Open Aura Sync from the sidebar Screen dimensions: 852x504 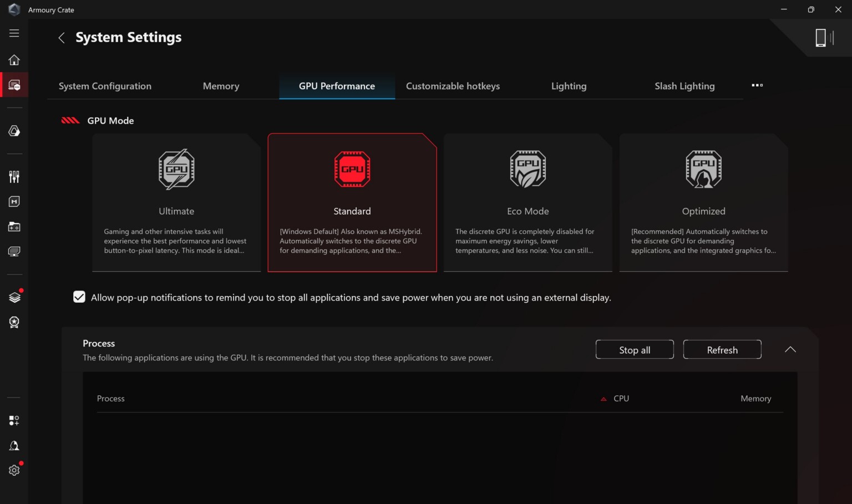click(x=14, y=131)
